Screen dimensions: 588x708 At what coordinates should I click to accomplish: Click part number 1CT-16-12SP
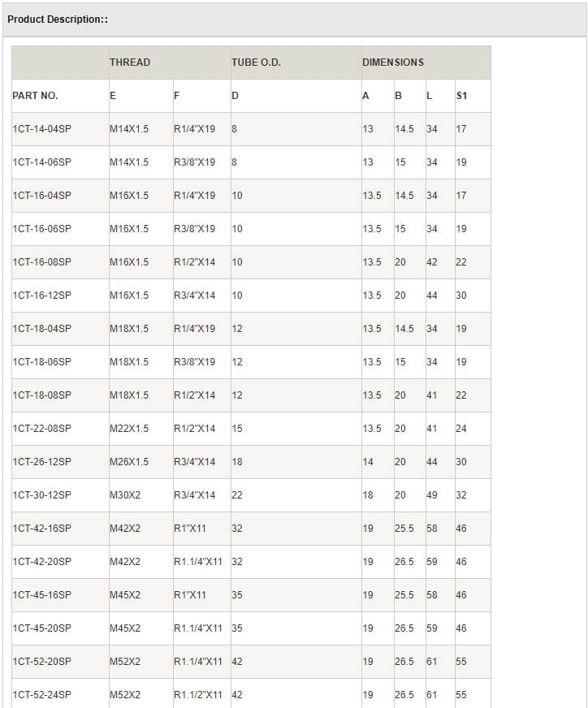coord(42,296)
